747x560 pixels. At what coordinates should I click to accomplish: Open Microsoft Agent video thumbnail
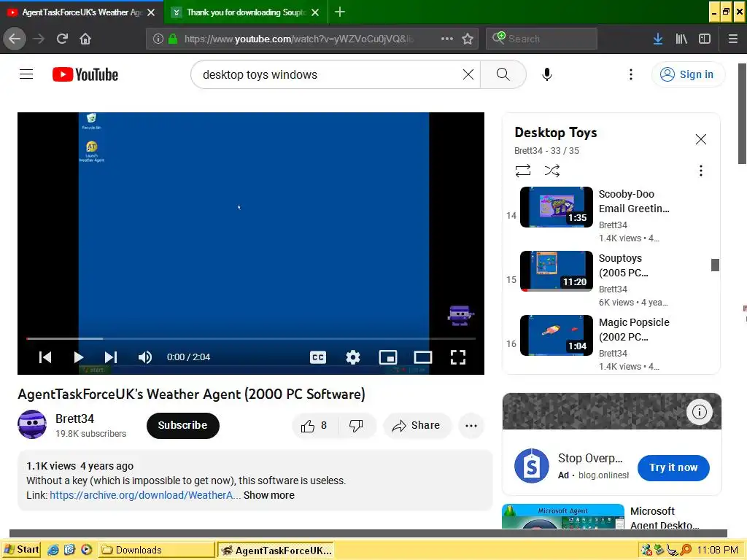pyautogui.click(x=563, y=516)
